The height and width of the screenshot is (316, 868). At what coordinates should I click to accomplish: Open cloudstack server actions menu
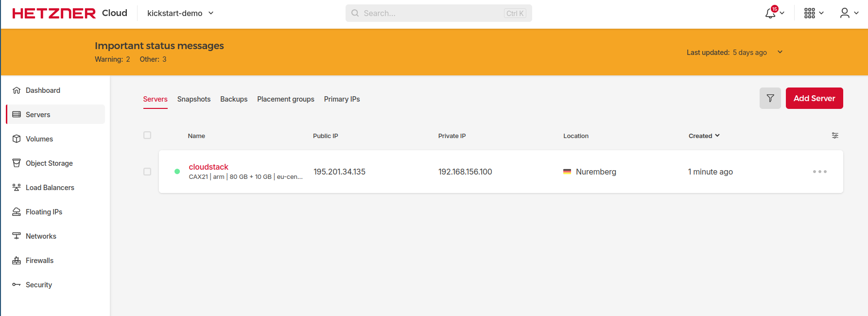(x=820, y=172)
